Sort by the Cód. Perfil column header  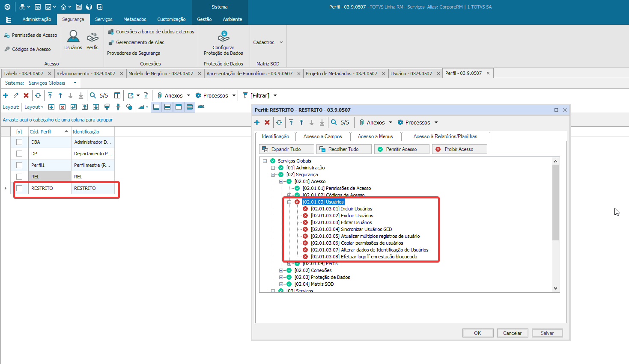49,132
